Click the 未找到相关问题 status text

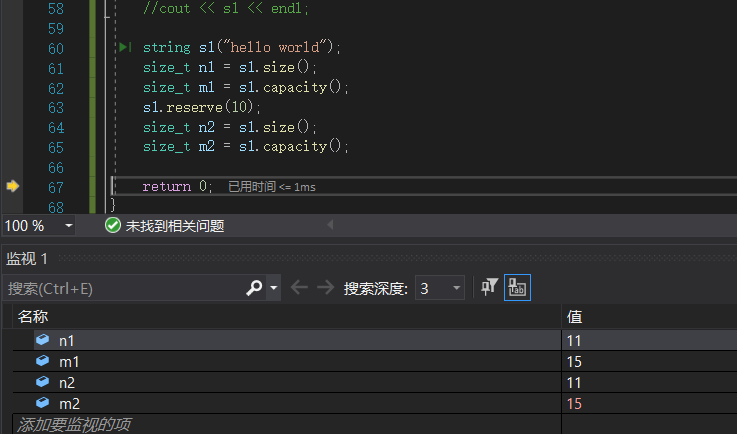pos(174,226)
